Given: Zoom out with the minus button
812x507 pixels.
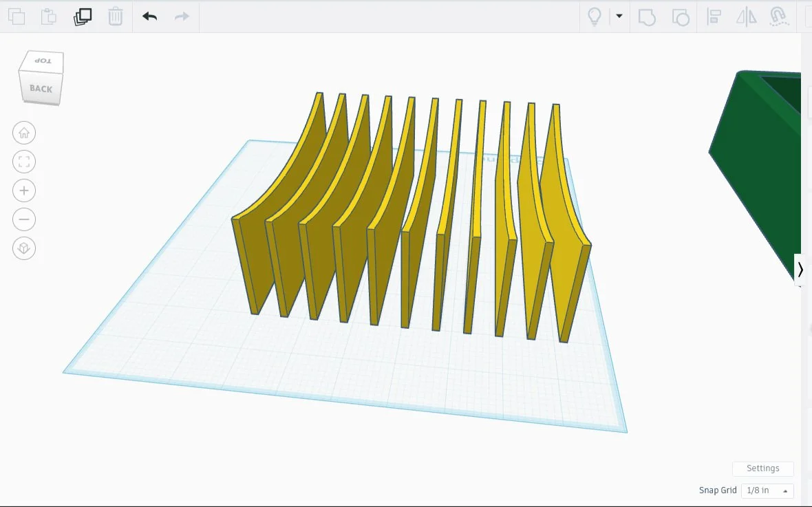Looking at the screenshot, I should [24, 219].
